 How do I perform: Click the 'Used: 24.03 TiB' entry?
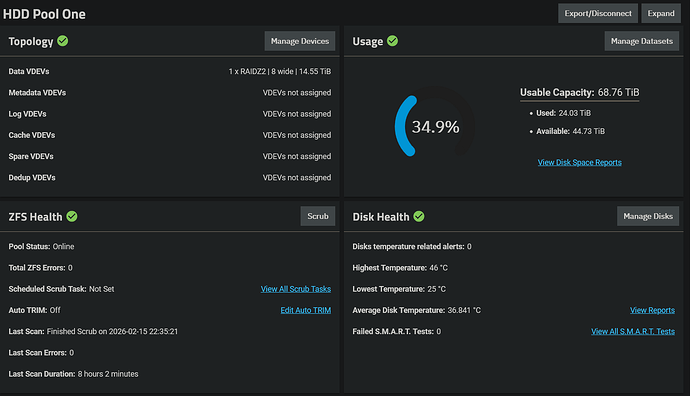[x=563, y=113]
